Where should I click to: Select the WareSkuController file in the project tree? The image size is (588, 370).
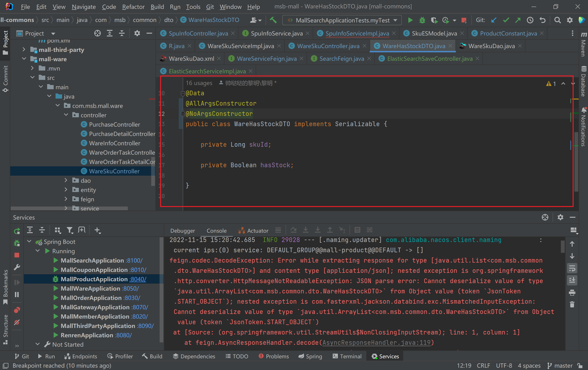tap(114, 171)
